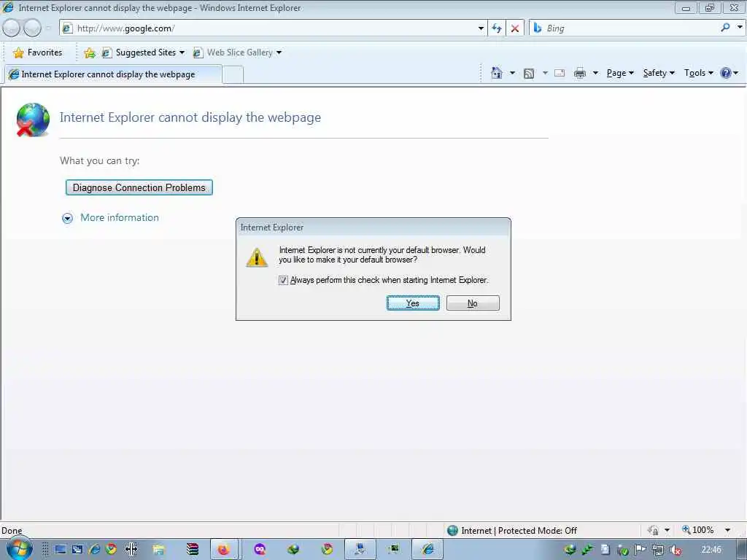Open the zoom level dropdown arrow
Image resolution: width=747 pixels, height=560 pixels.
(727, 530)
